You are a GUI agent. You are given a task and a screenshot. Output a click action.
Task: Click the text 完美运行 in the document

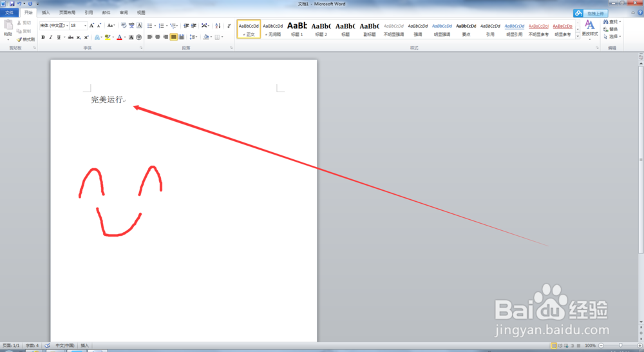[107, 99]
